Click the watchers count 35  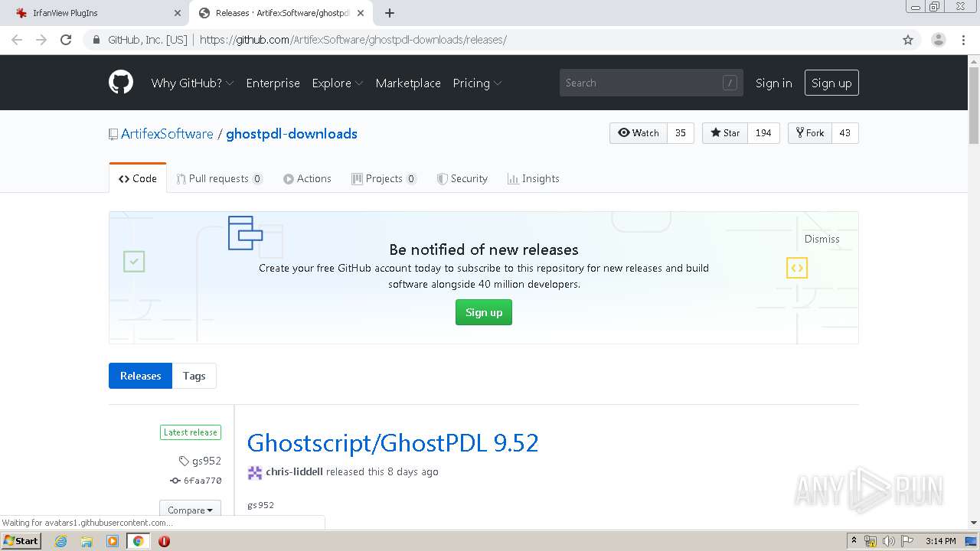tap(681, 133)
